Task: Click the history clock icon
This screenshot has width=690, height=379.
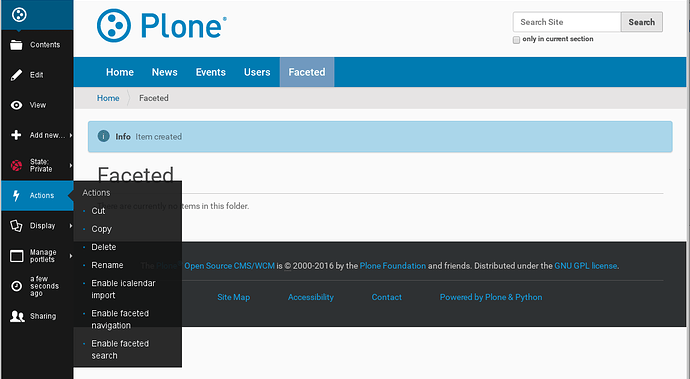Action: (16, 286)
